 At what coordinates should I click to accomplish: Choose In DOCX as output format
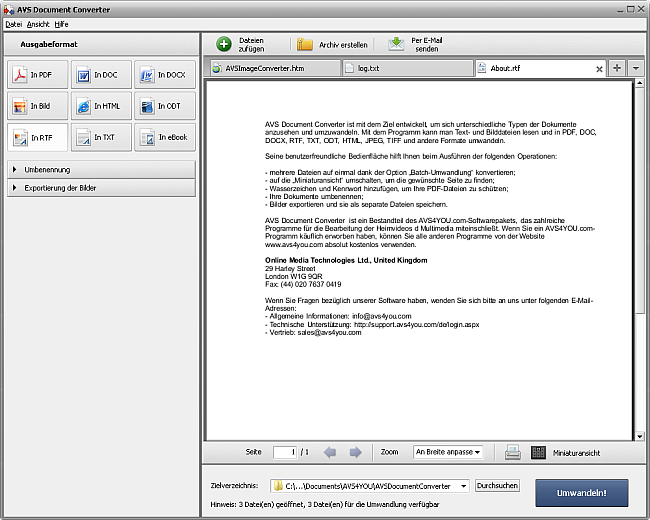pos(165,75)
